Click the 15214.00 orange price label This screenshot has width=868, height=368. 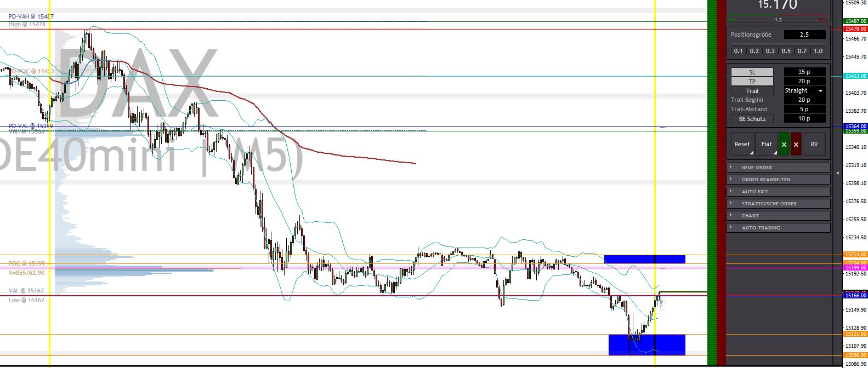pyautogui.click(x=855, y=255)
